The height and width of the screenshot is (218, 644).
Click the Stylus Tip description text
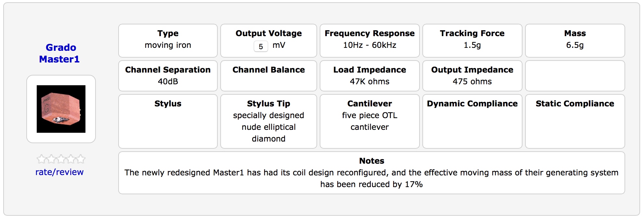pyautogui.click(x=269, y=127)
